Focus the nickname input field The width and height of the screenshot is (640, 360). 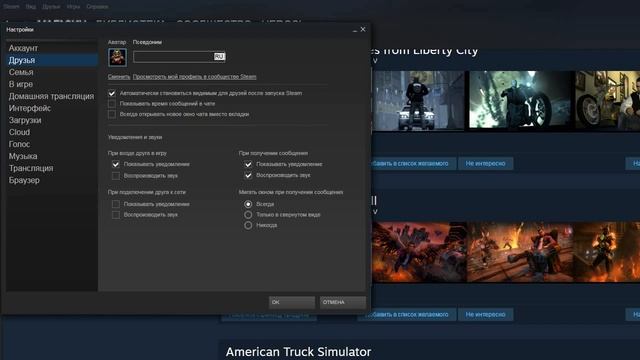179,57
